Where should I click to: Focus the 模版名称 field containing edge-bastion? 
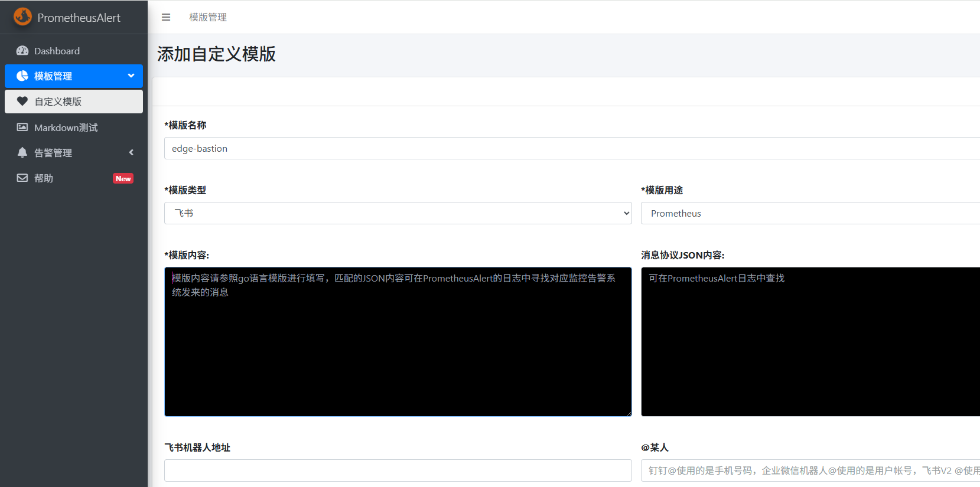click(x=572, y=148)
